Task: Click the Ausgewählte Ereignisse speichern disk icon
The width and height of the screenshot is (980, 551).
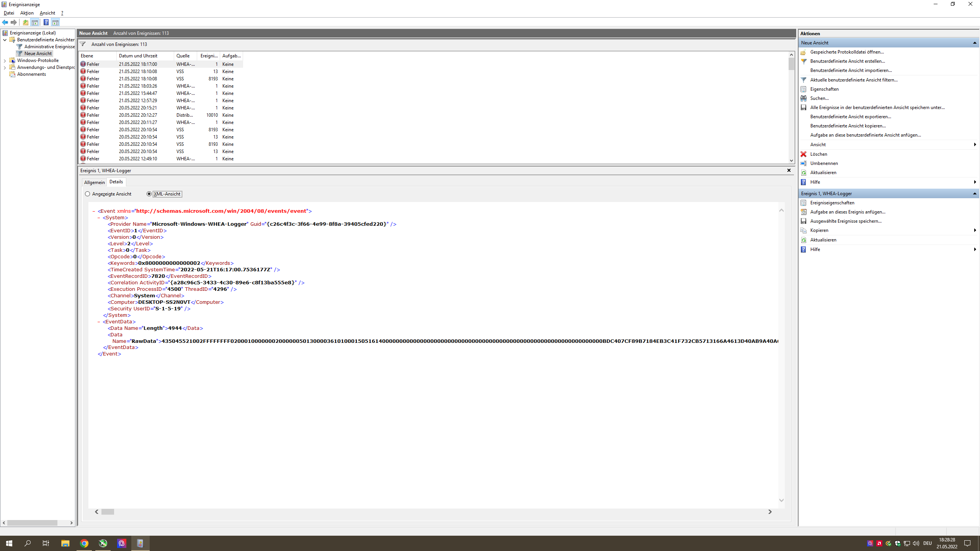Action: tap(804, 221)
